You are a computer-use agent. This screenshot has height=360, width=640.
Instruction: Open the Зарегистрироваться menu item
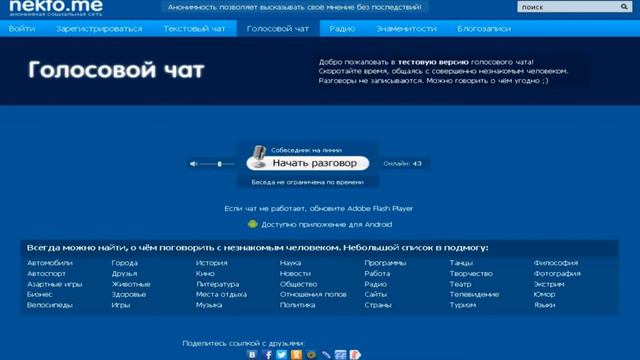point(99,29)
